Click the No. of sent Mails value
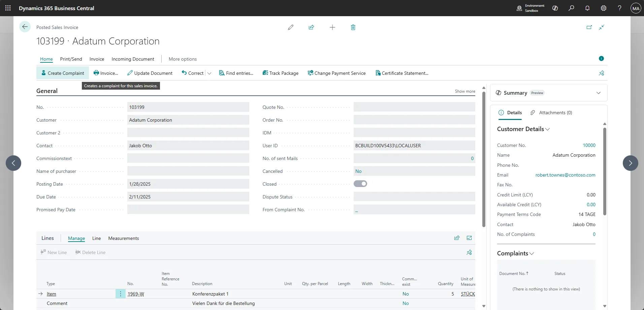Screen dimensions: 644x310 [472, 158]
